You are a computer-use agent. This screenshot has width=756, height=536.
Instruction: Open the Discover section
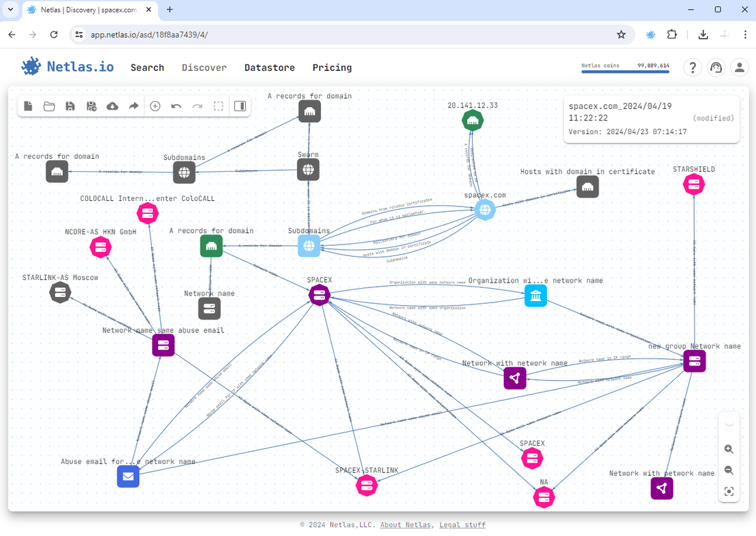[x=204, y=67]
